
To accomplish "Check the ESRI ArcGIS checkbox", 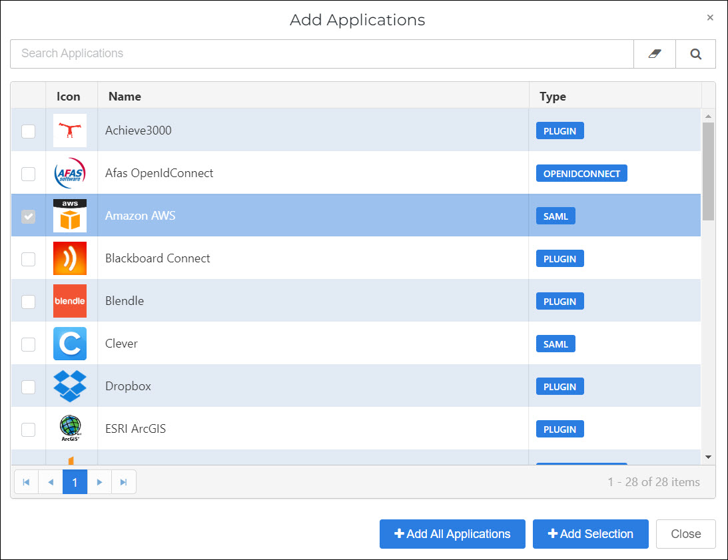I will click(29, 429).
